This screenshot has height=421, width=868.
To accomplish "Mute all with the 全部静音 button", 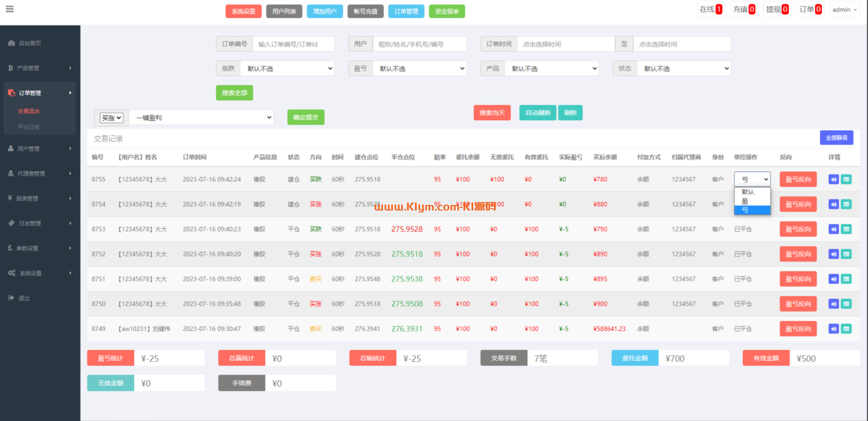I will (836, 138).
